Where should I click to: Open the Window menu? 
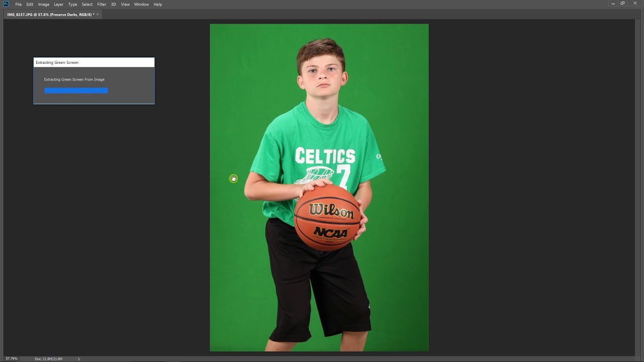[x=141, y=4]
